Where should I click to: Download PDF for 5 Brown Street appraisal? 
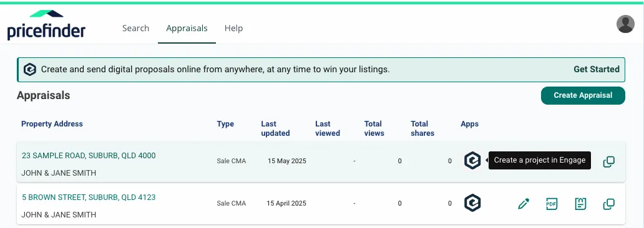(x=552, y=204)
